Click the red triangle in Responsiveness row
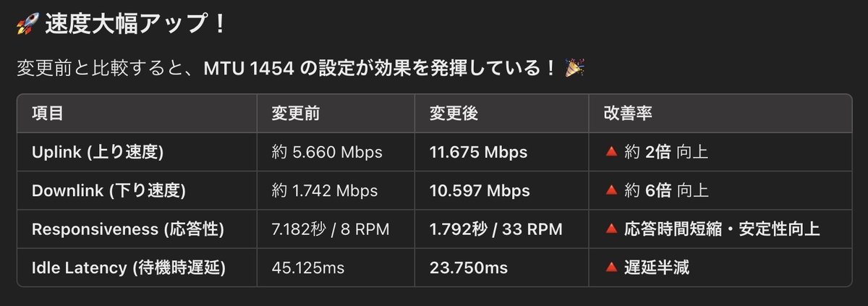The width and height of the screenshot is (868, 306). coord(610,229)
